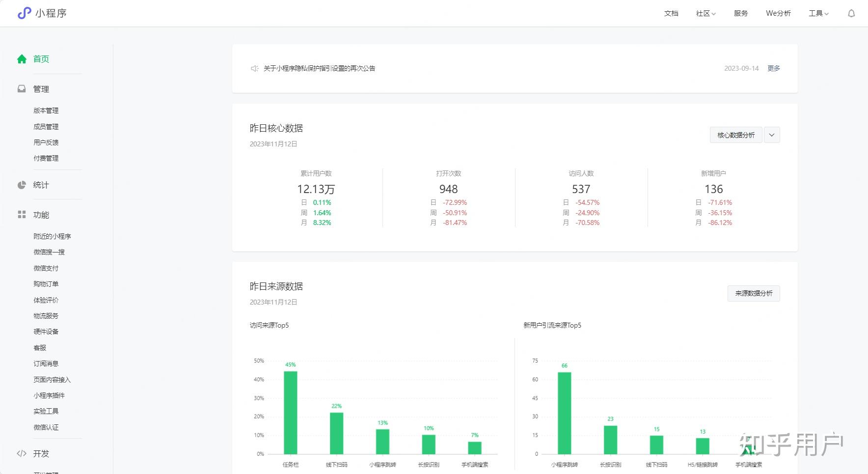This screenshot has width=868, height=474.
Task: Click the 首页 home icon
Action: pos(22,59)
